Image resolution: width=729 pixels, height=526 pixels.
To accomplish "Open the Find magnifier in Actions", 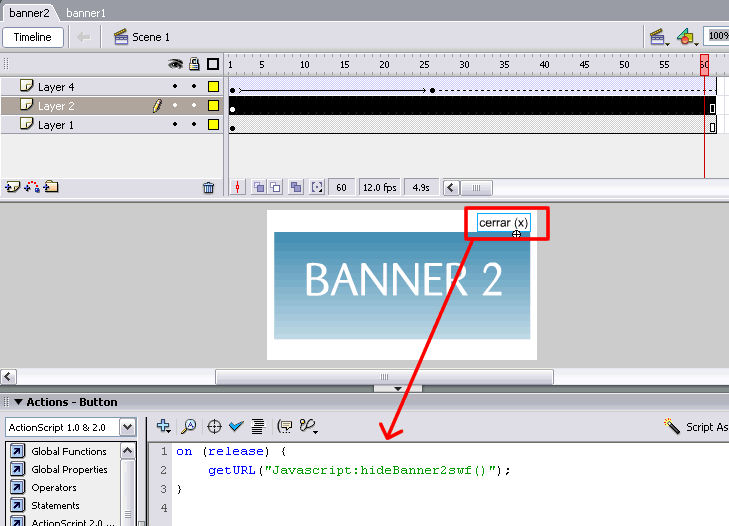I will pos(188,426).
